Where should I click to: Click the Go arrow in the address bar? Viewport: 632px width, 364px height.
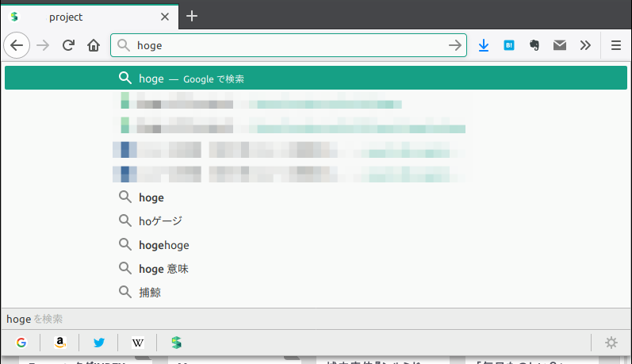click(455, 45)
